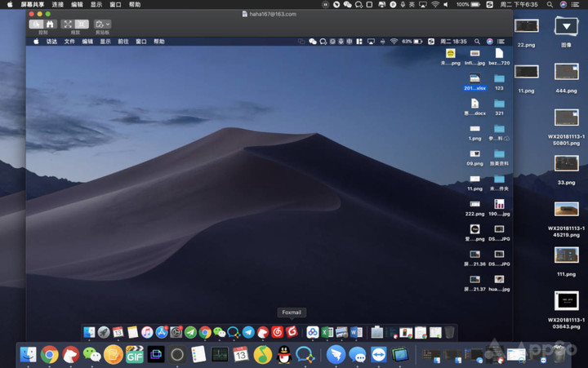Launch WeChat from the local Dock

click(92, 354)
